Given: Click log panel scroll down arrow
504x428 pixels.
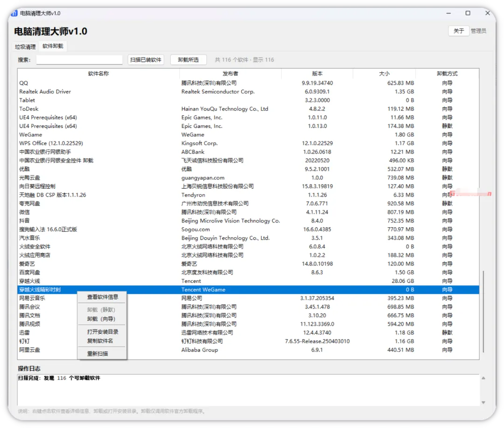Looking at the screenshot, I should click(x=483, y=402).
